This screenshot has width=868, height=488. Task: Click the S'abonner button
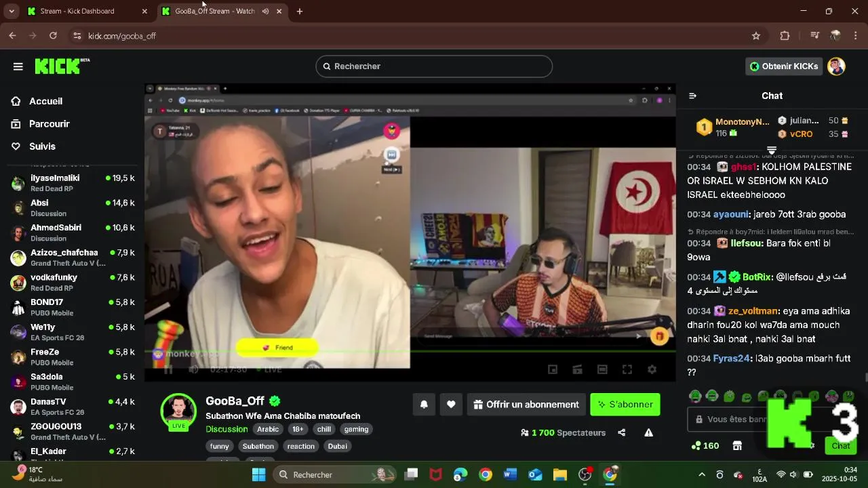pyautogui.click(x=625, y=405)
